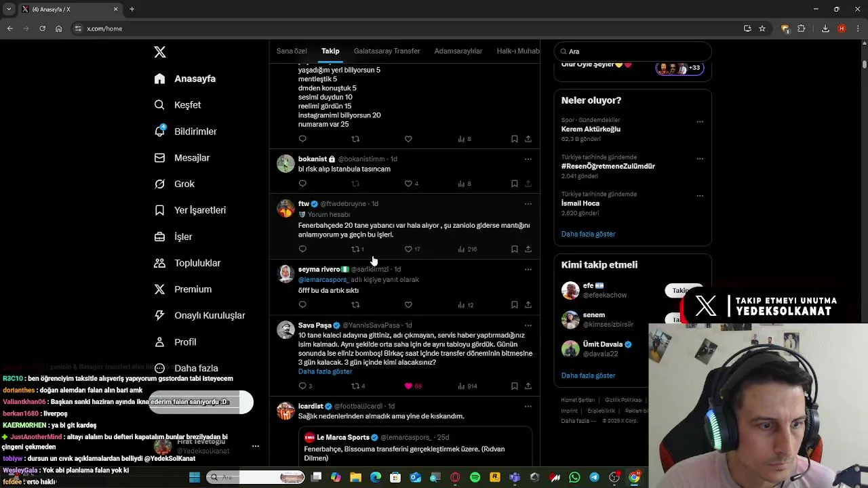Image resolution: width=868 pixels, height=488 pixels.
Task: Open @lemarcaspors_ mention link
Action: (323, 279)
